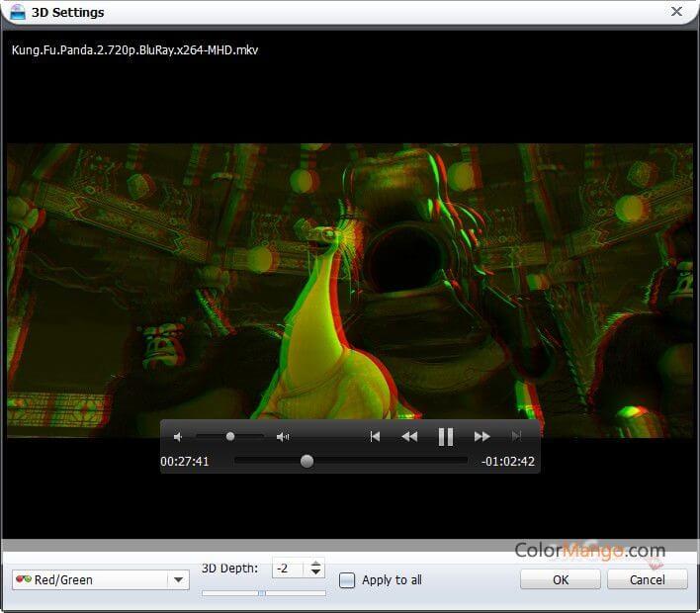Confirm settings with the OK button

pos(561,579)
